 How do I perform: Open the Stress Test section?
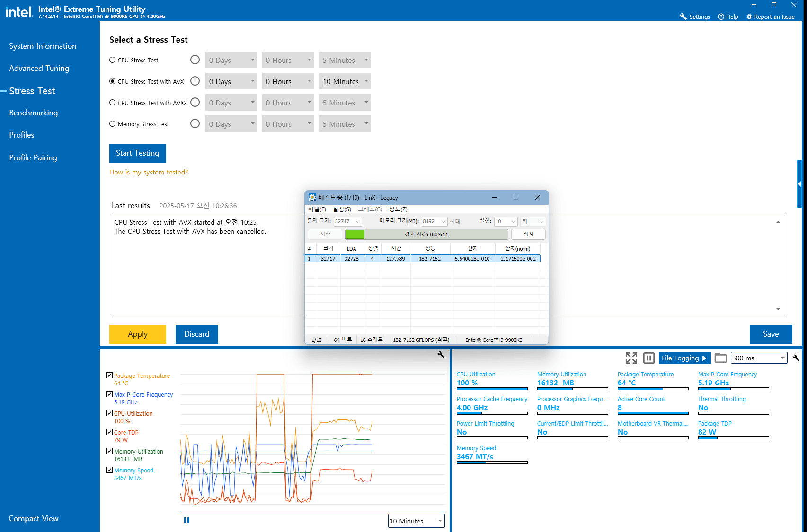pos(32,91)
